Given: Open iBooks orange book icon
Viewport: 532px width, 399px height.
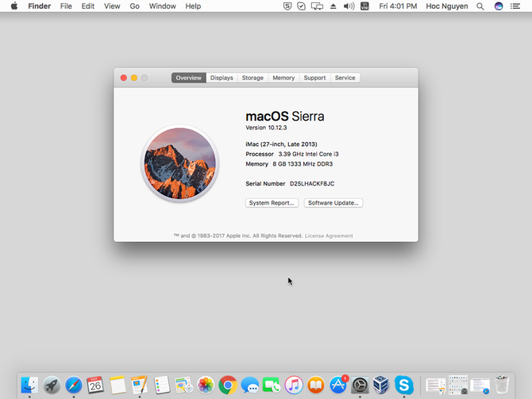Looking at the screenshot, I should coord(316,385).
